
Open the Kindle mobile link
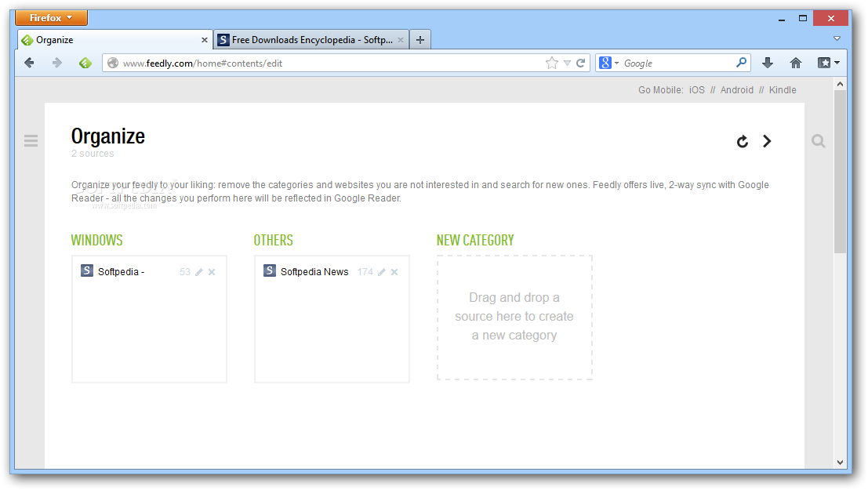coord(783,89)
